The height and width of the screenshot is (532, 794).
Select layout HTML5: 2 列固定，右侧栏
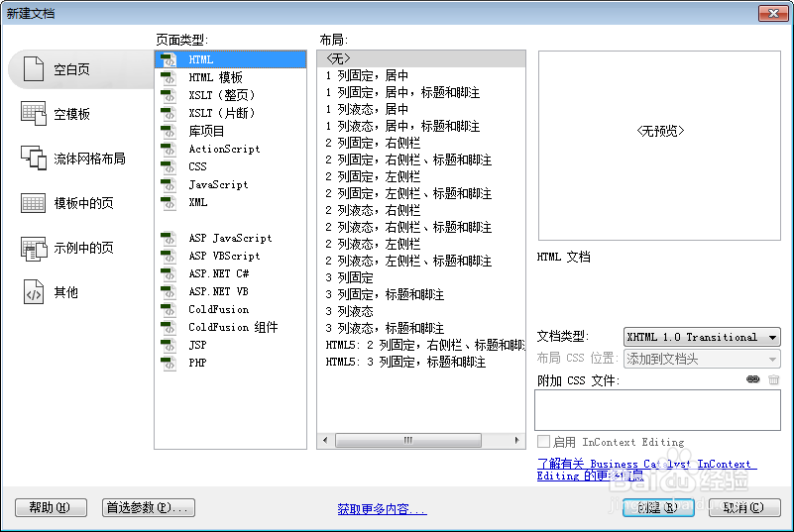click(x=421, y=345)
